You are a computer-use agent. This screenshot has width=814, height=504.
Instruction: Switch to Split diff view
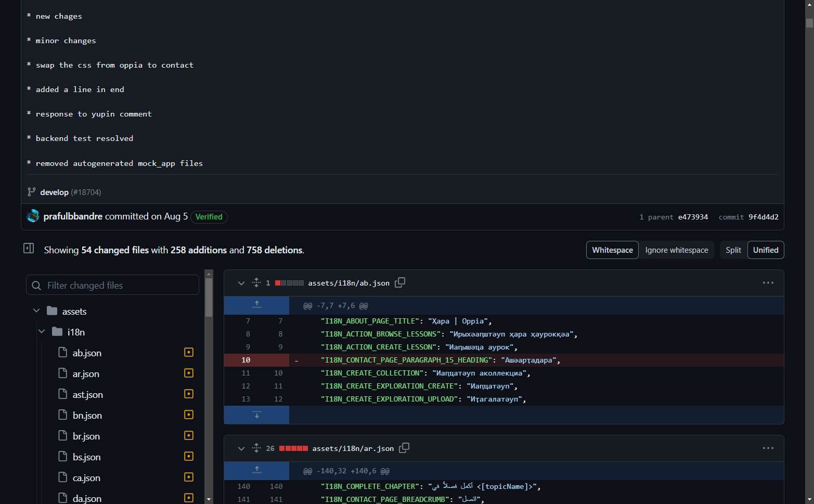pyautogui.click(x=733, y=250)
